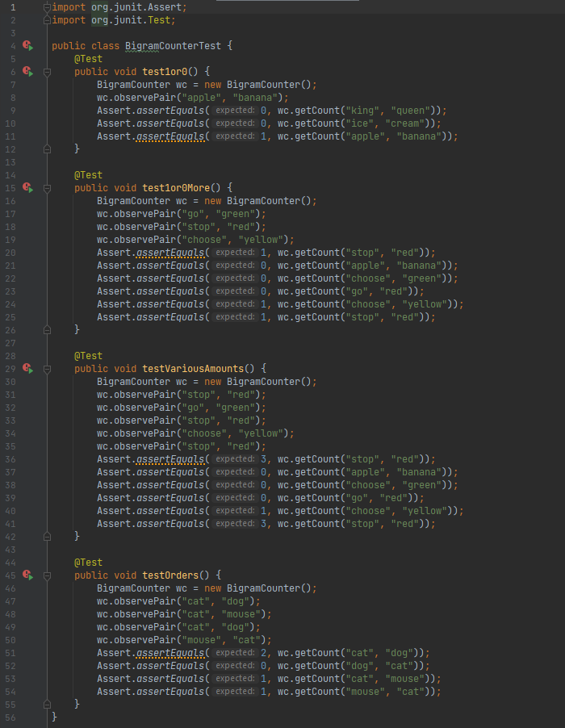Image resolution: width=565 pixels, height=728 pixels.
Task: Click the "cream" string literal
Action: (405, 123)
